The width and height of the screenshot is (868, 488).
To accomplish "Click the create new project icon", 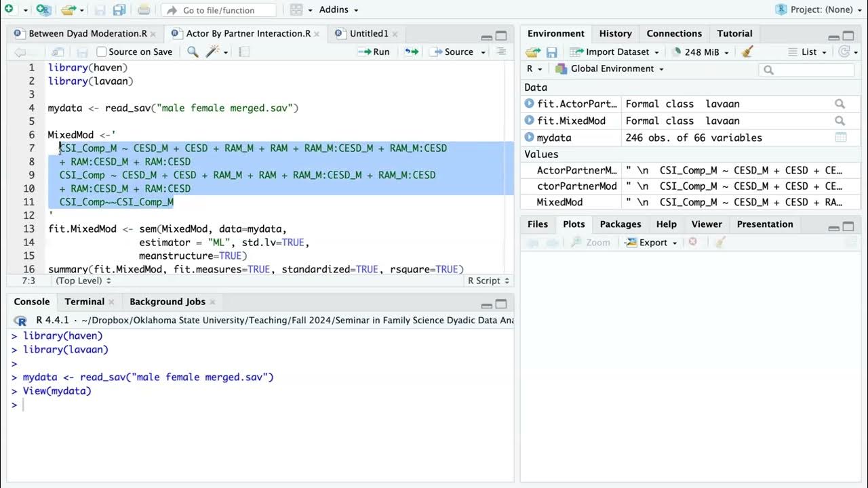I will [44, 9].
